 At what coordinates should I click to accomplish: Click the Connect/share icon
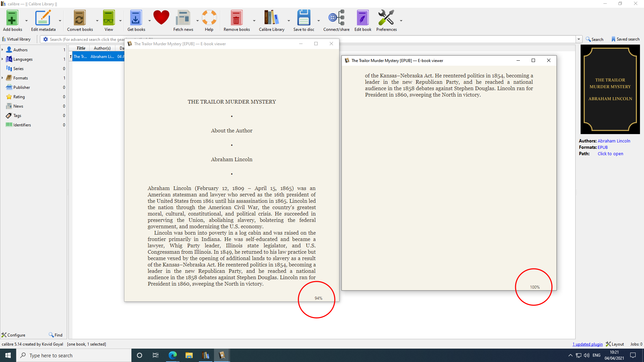click(x=336, y=18)
